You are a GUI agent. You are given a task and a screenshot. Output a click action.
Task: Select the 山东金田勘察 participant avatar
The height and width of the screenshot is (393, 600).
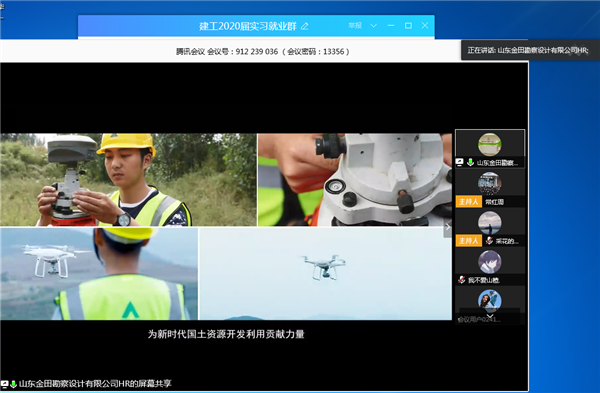pyautogui.click(x=489, y=144)
